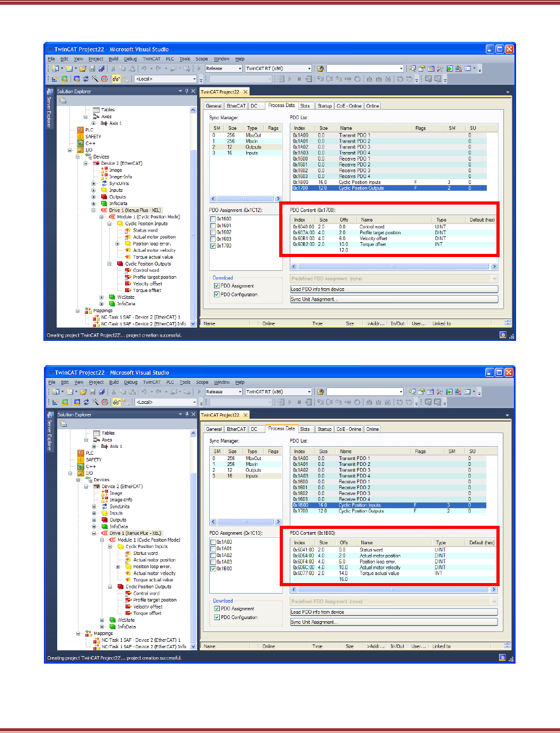The image size is (560, 733).
Task: Click Scan wand icon in 0x1700 PDO window toolbar
Action: (x=95, y=79)
